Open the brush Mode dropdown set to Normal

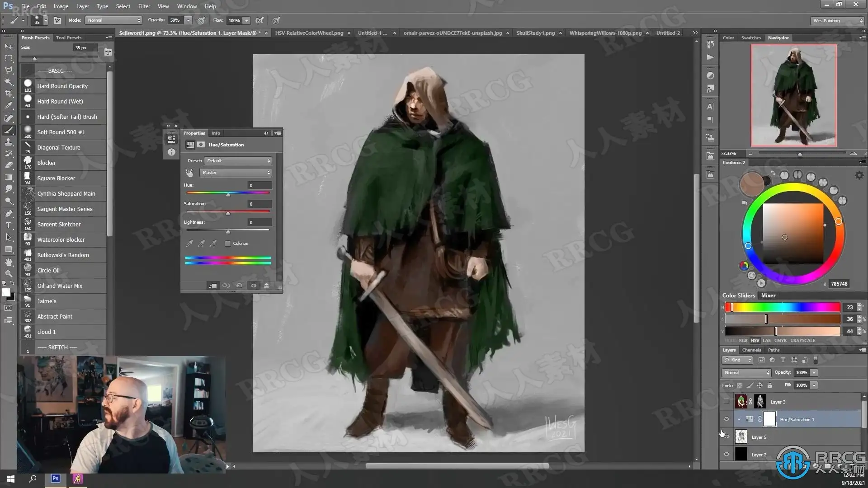pos(113,20)
